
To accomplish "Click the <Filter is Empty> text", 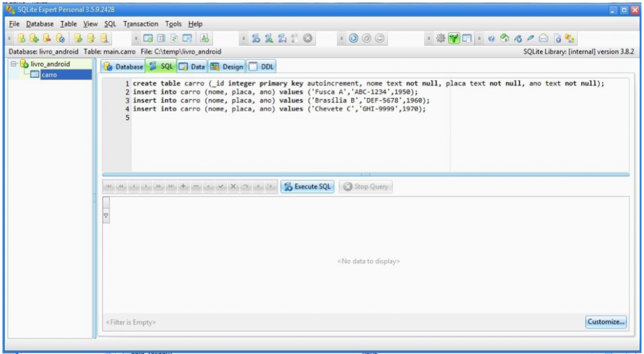I will 131,323.
